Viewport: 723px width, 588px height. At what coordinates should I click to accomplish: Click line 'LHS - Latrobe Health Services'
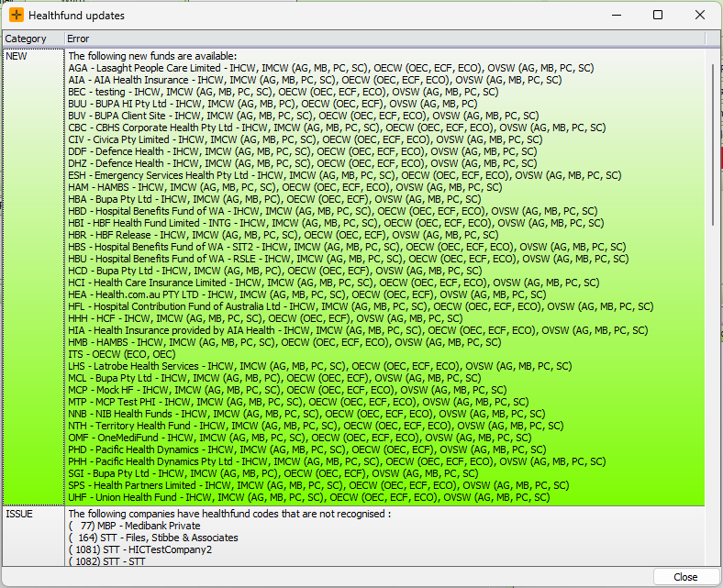click(320, 366)
